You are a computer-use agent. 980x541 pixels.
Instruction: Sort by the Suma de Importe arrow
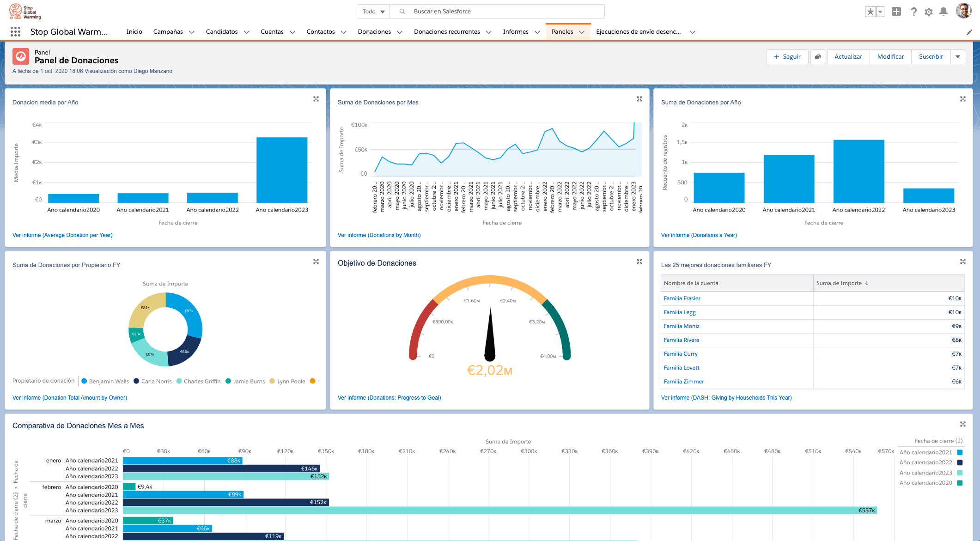[x=867, y=283]
